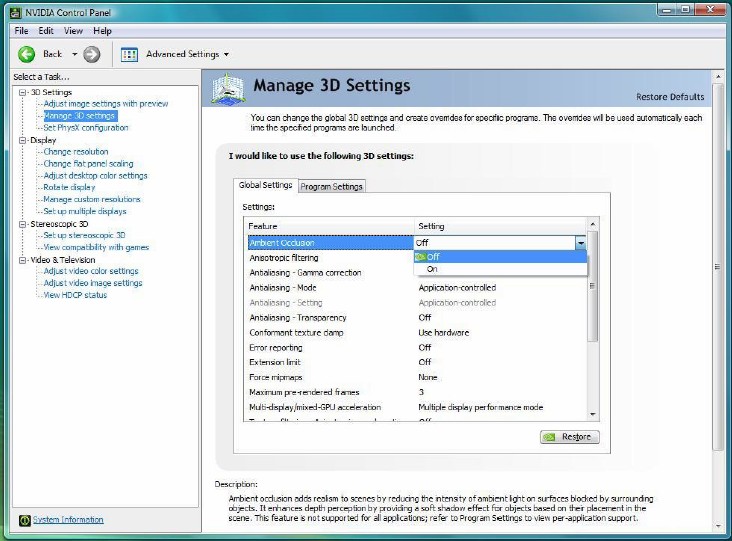The image size is (732, 541).
Task: Select Antialiasing - Transparency row
Action: pyautogui.click(x=416, y=317)
